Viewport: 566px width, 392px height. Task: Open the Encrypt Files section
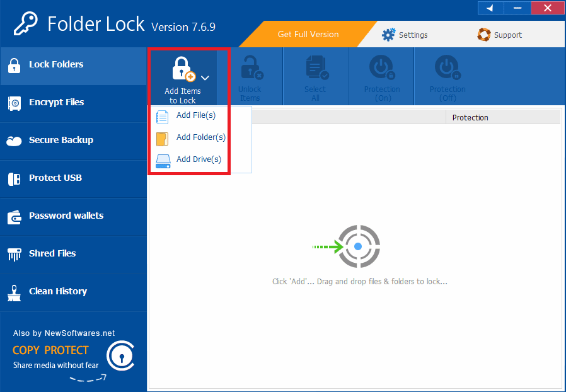pyautogui.click(x=73, y=103)
